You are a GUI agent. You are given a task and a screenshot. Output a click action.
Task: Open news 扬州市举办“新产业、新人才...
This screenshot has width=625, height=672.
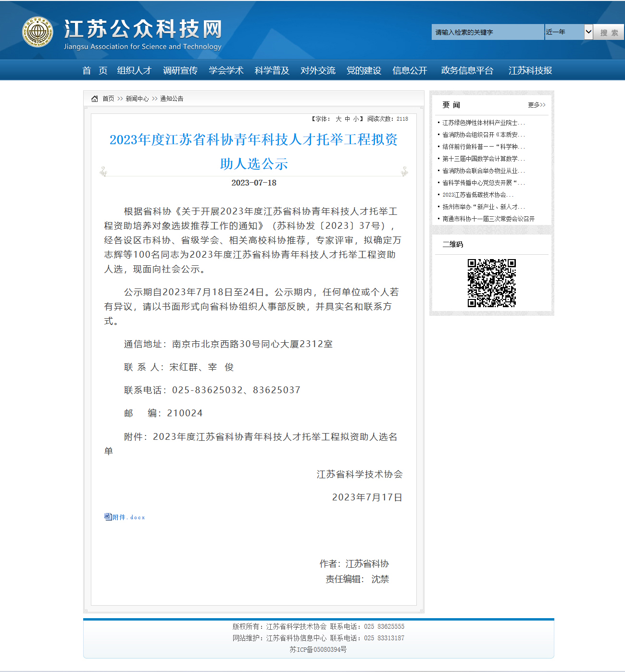tap(484, 207)
